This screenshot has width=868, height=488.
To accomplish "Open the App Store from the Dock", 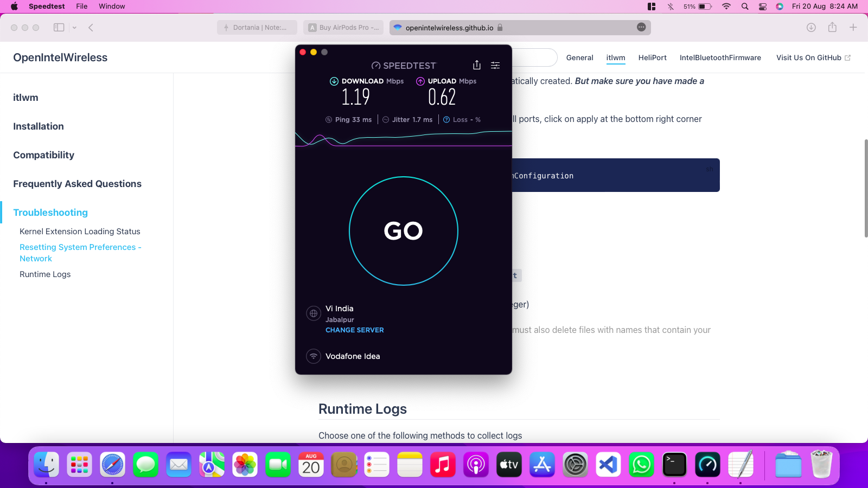I will pos(542,464).
